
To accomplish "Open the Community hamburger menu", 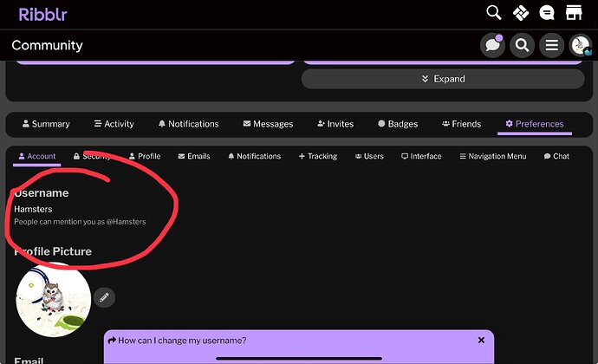I will tap(551, 45).
